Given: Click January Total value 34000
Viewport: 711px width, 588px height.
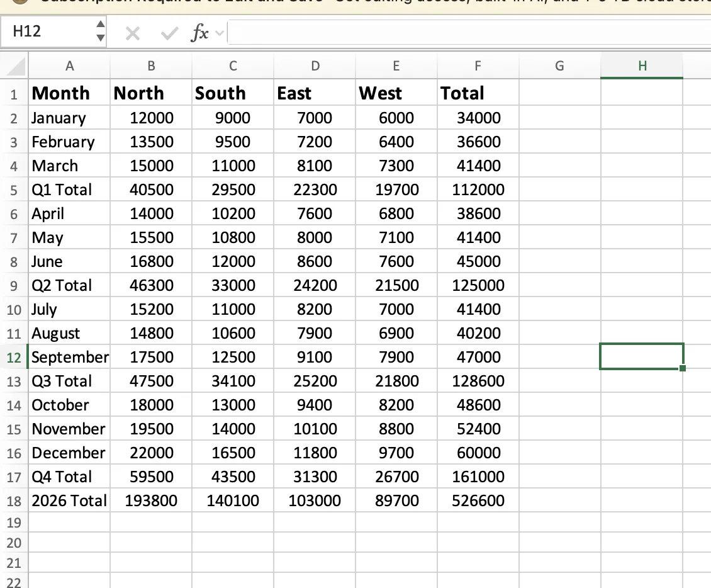Looking at the screenshot, I should [478, 118].
